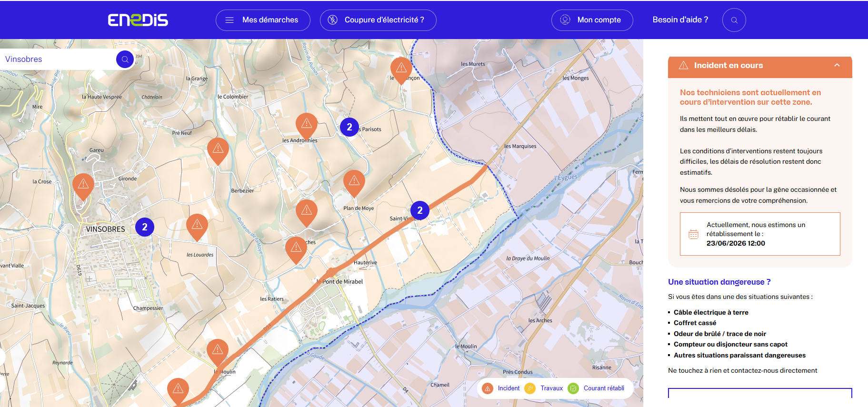Select the cluster marker 2 at Saint-Vincent

(420, 210)
